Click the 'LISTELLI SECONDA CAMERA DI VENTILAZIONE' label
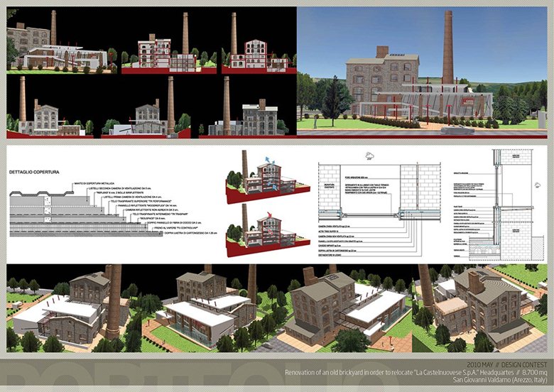Viewport: 554px width, 392px height. 120,188
